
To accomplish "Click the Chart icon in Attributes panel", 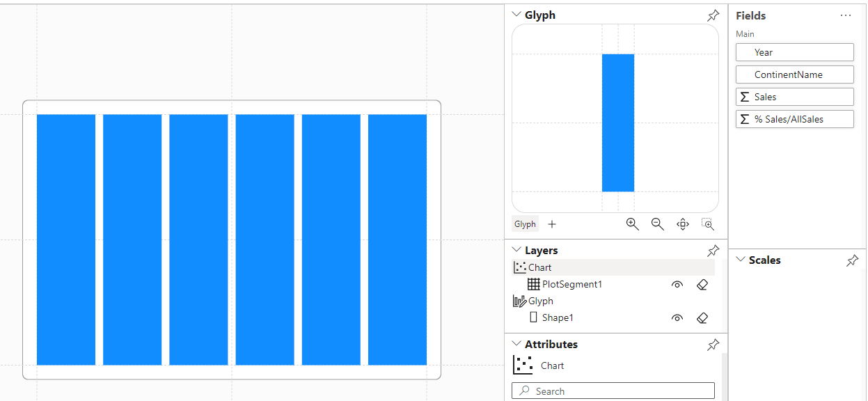I will tap(523, 365).
